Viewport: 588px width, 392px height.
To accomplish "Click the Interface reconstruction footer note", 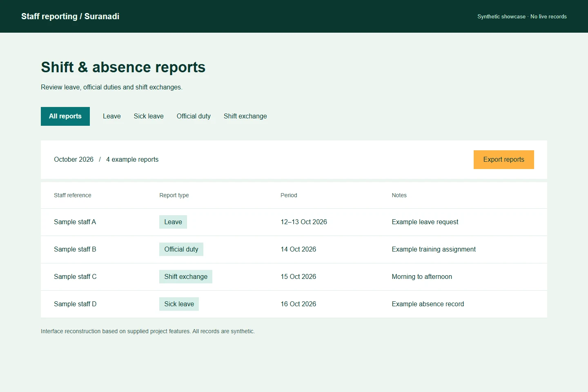I will [x=148, y=331].
